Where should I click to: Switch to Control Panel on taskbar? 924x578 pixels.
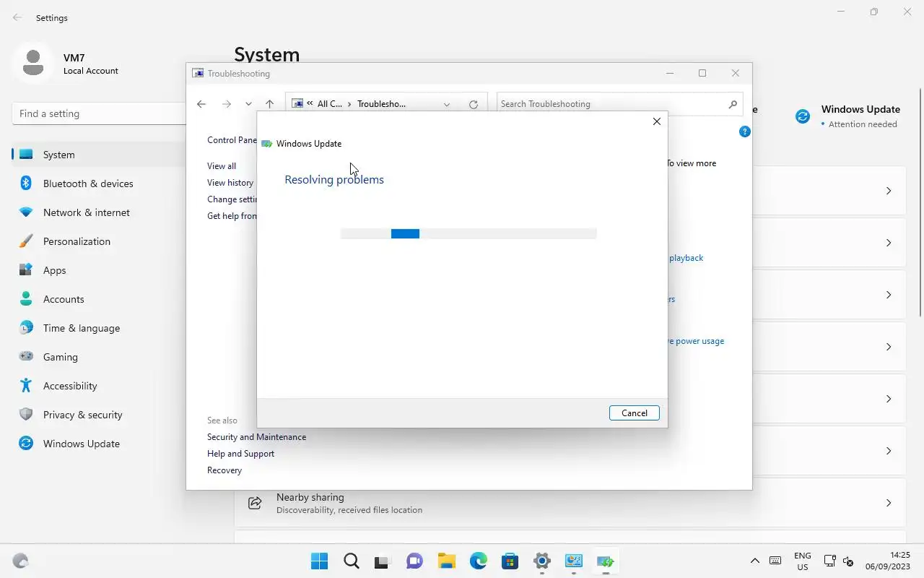coord(573,561)
